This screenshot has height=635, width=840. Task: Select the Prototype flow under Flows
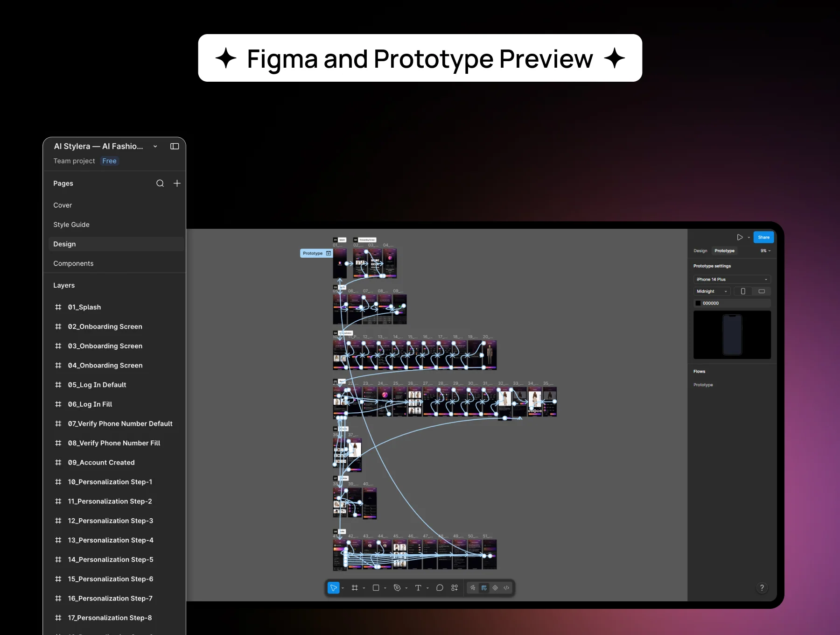click(x=703, y=385)
